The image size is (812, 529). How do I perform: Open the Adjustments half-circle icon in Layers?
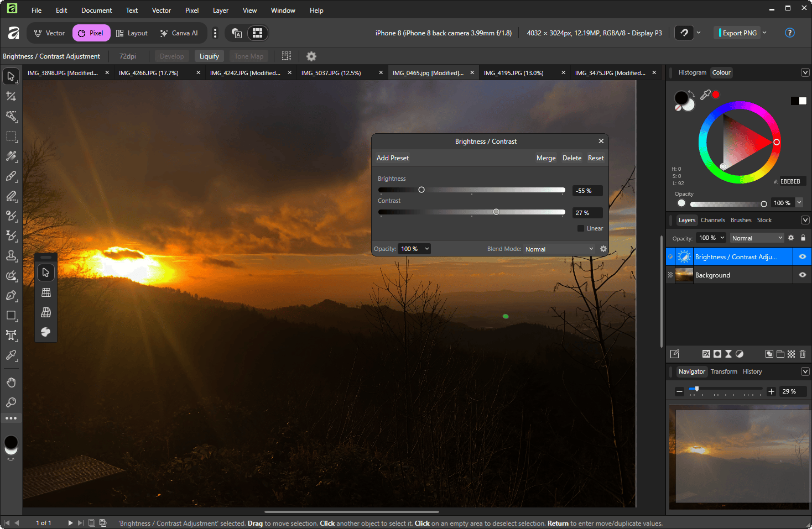tap(740, 354)
